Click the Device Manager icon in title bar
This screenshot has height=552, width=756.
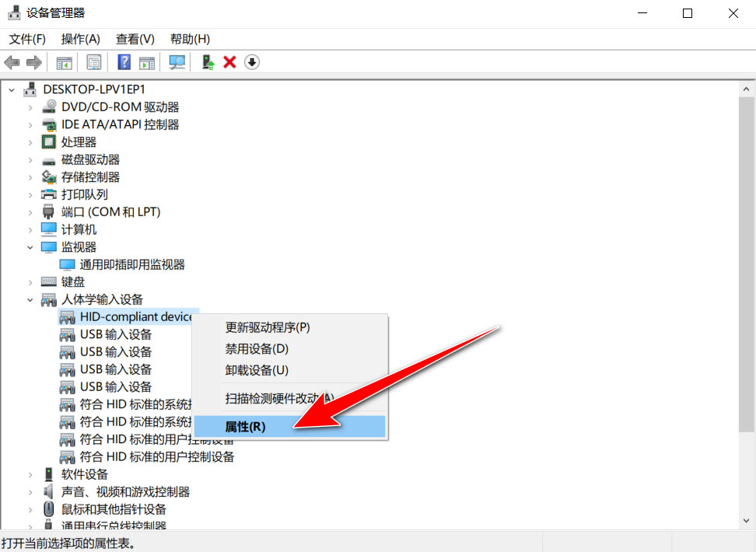pyautogui.click(x=12, y=12)
